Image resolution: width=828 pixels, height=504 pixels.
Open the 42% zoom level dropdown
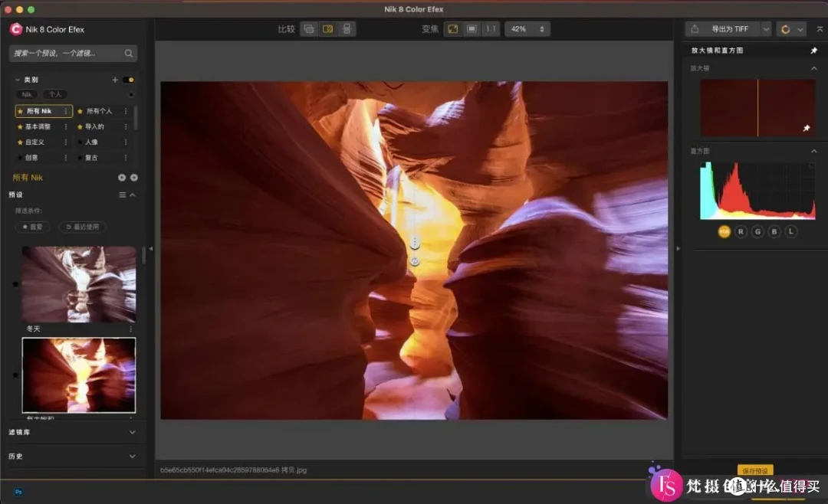tap(527, 29)
